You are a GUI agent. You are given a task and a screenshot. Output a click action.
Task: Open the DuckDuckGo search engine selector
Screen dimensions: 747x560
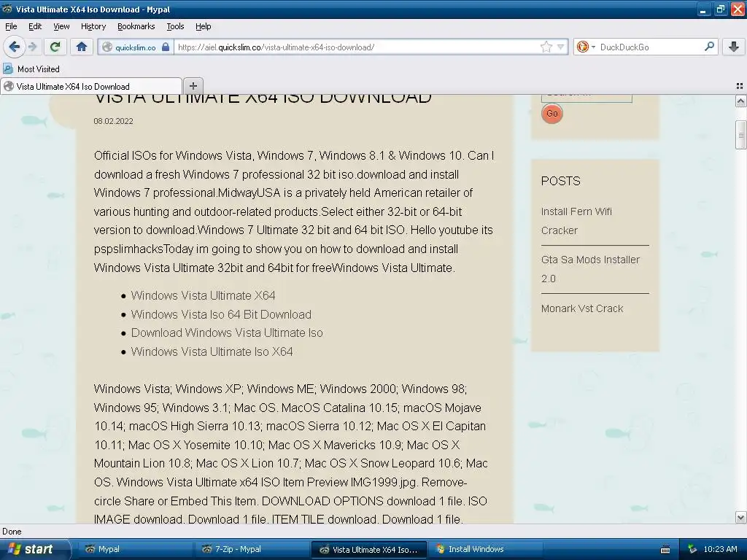click(586, 47)
